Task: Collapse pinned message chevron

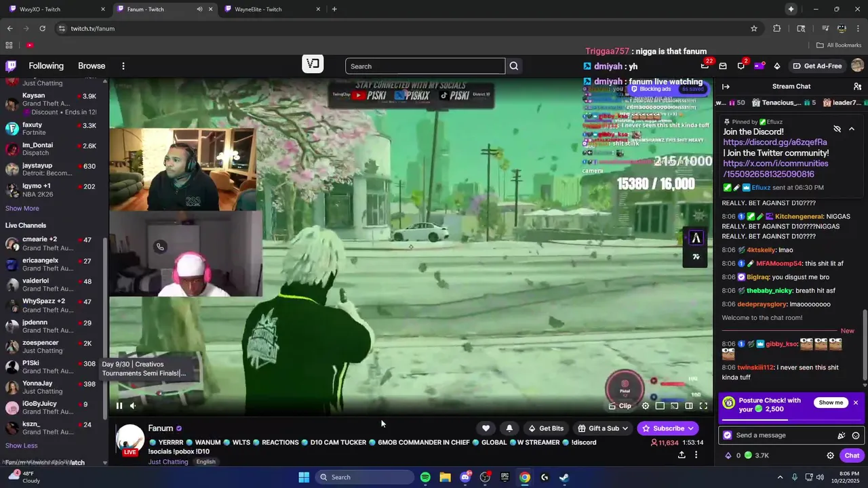Action: coord(852,129)
